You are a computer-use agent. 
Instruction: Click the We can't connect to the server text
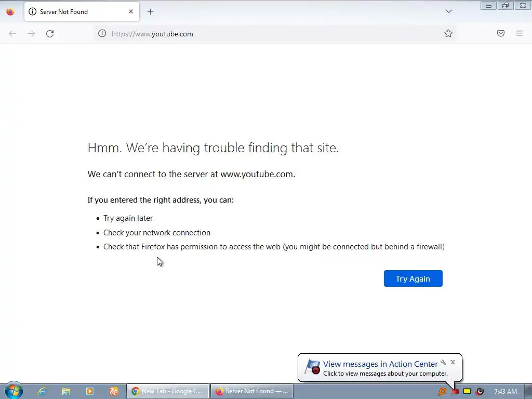pyautogui.click(x=191, y=174)
